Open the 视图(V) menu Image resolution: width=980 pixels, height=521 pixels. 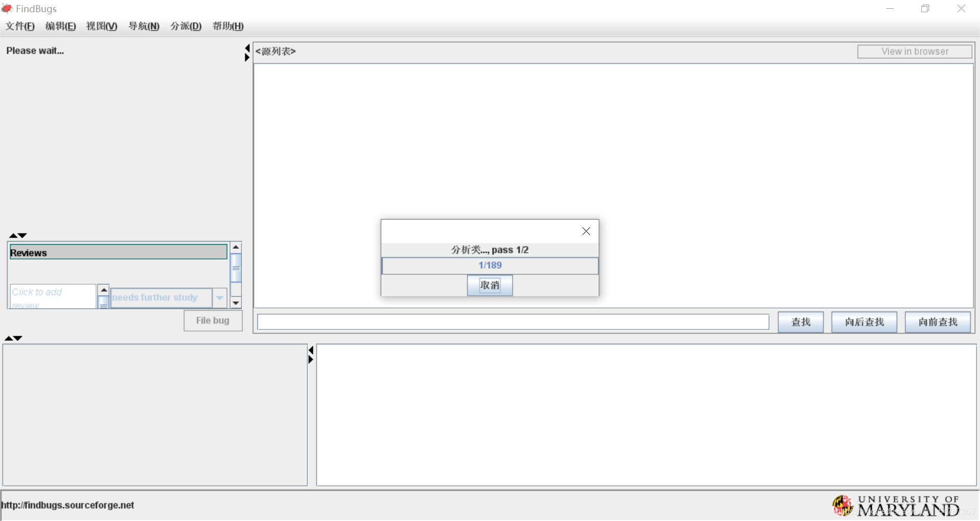[x=102, y=26]
